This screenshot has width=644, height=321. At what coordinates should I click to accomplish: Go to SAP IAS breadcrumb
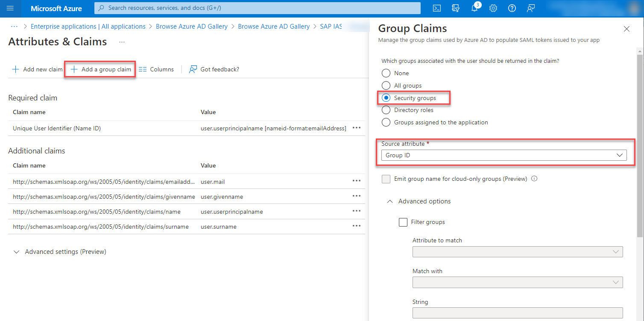click(x=331, y=27)
